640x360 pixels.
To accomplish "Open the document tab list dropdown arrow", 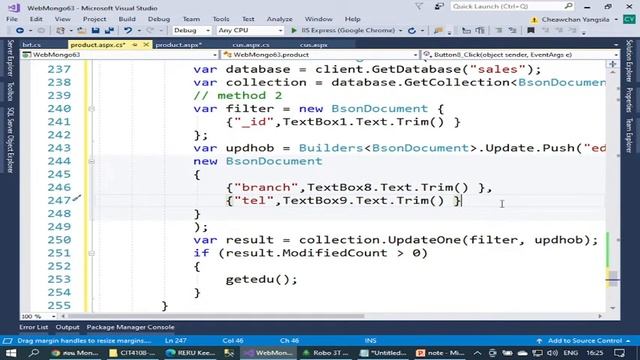I will point(616,45).
